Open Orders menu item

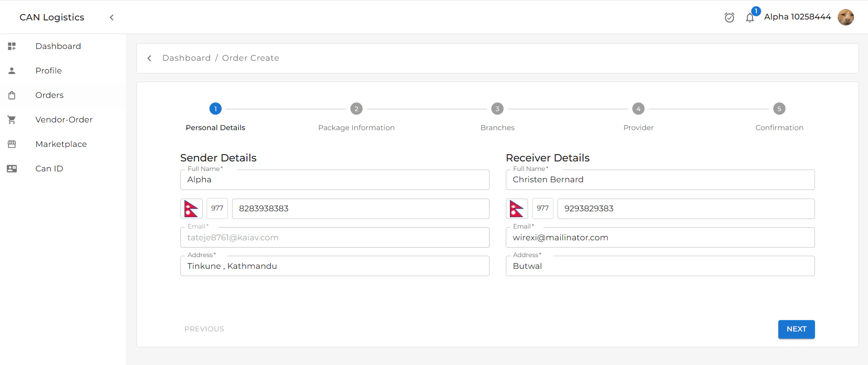(63, 95)
